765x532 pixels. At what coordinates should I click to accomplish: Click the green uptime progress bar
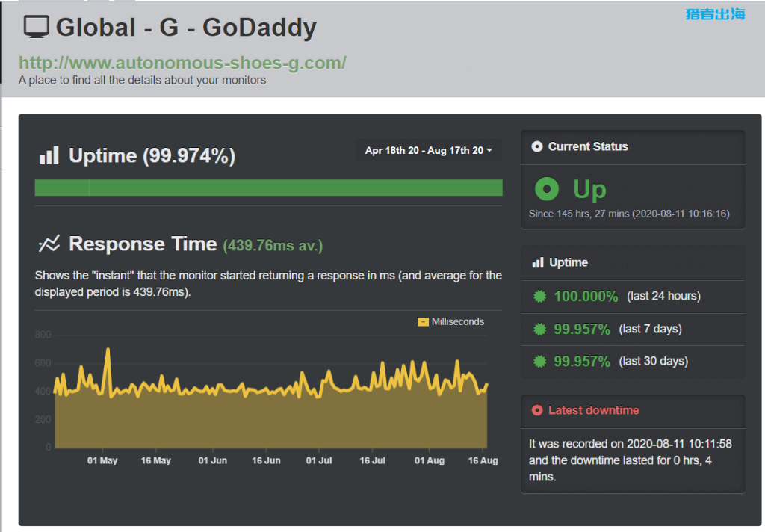(269, 187)
